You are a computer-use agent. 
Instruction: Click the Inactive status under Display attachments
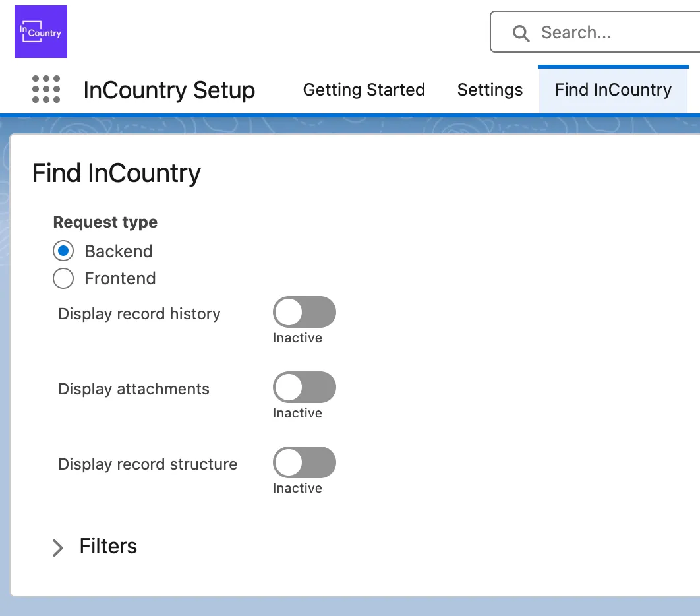click(297, 414)
